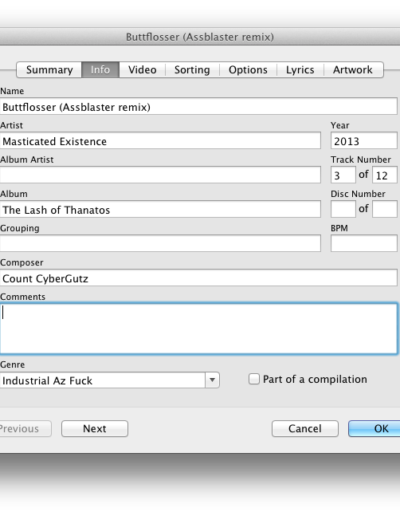The image size is (400, 516).
Task: Click the Album field The Lash of Thanatos
Action: tap(160, 210)
